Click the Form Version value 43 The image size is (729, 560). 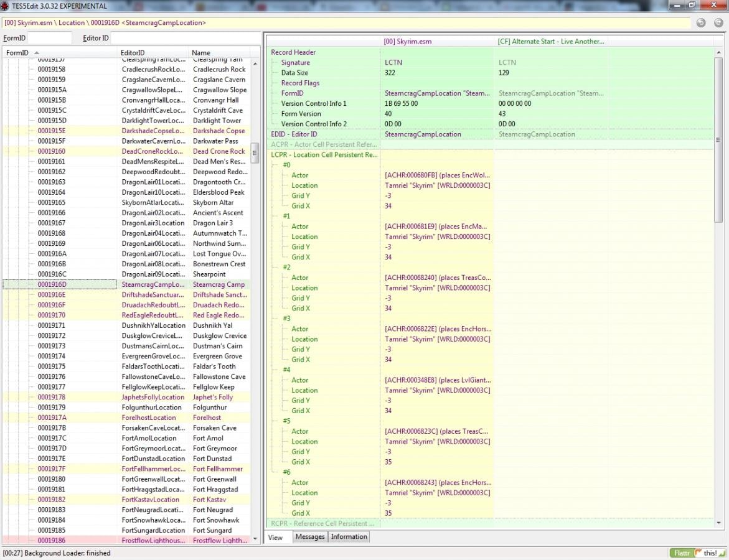(x=502, y=114)
